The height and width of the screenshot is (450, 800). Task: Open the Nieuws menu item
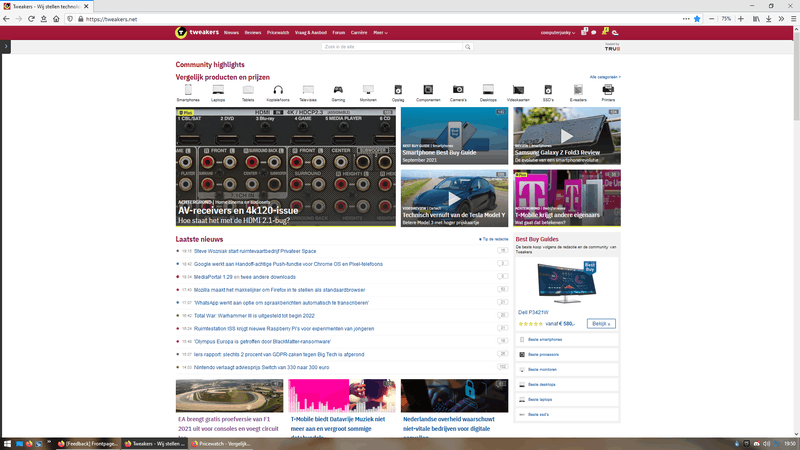click(x=231, y=33)
